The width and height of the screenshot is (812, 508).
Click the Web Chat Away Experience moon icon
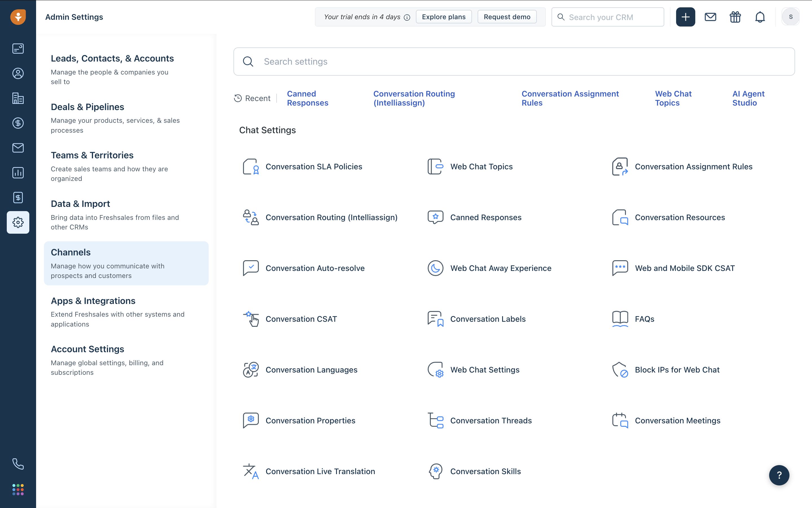pyautogui.click(x=436, y=268)
